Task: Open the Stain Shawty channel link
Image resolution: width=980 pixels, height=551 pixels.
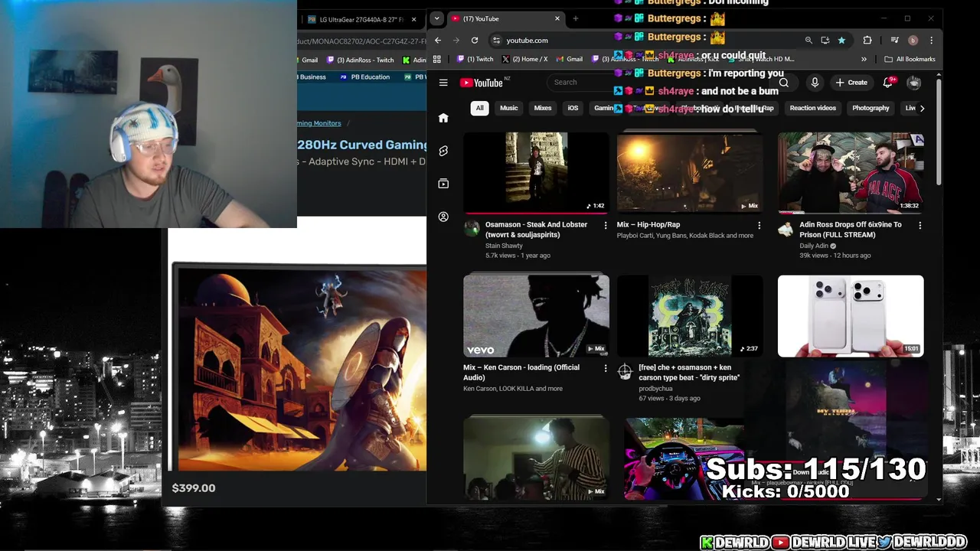Action: [504, 246]
